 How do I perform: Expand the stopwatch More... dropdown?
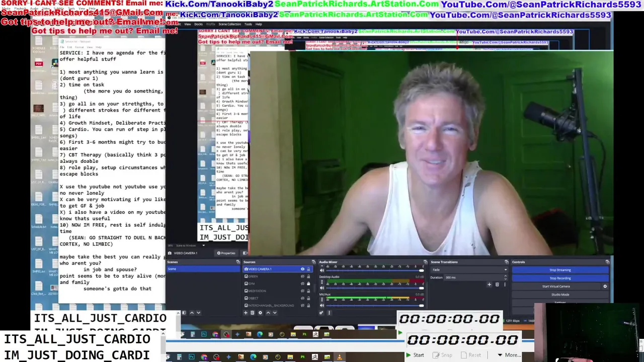509,355
